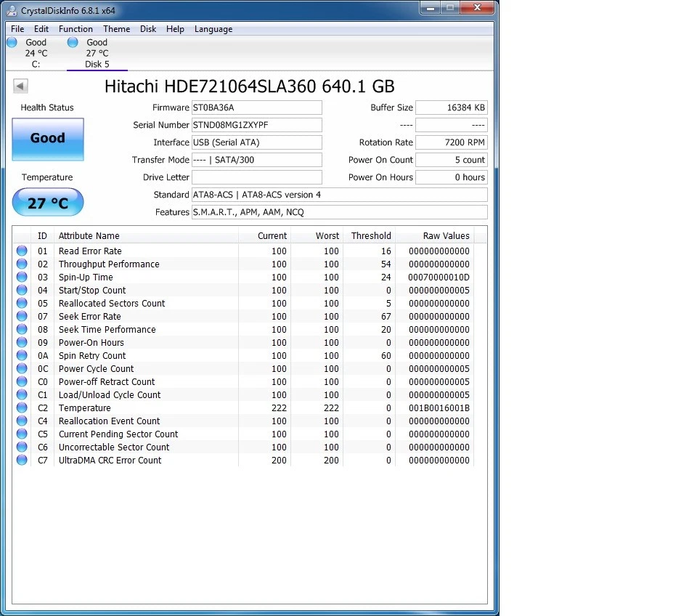Click the Attribute Name column header

[89, 236]
